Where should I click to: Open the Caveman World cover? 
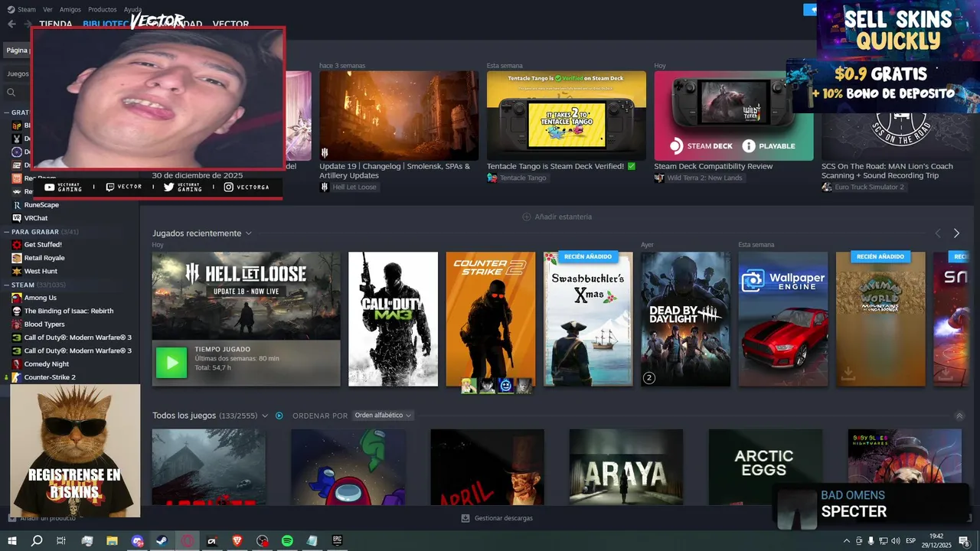pyautogui.click(x=880, y=319)
